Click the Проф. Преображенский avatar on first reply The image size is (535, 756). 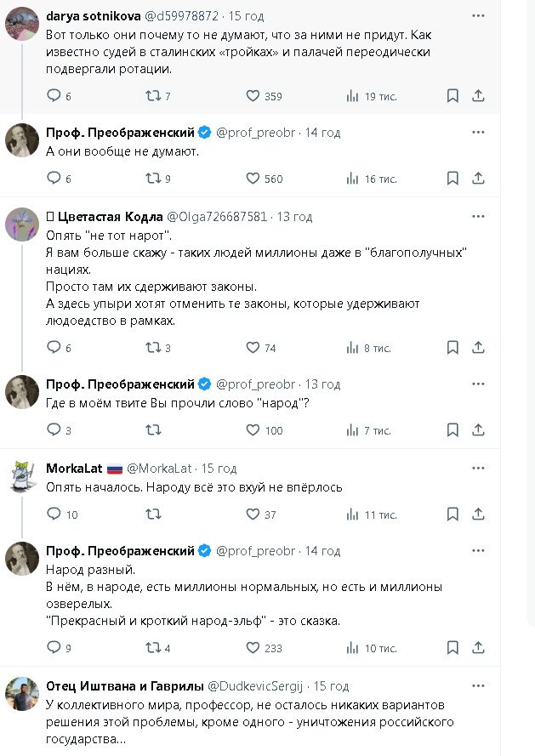(x=22, y=140)
